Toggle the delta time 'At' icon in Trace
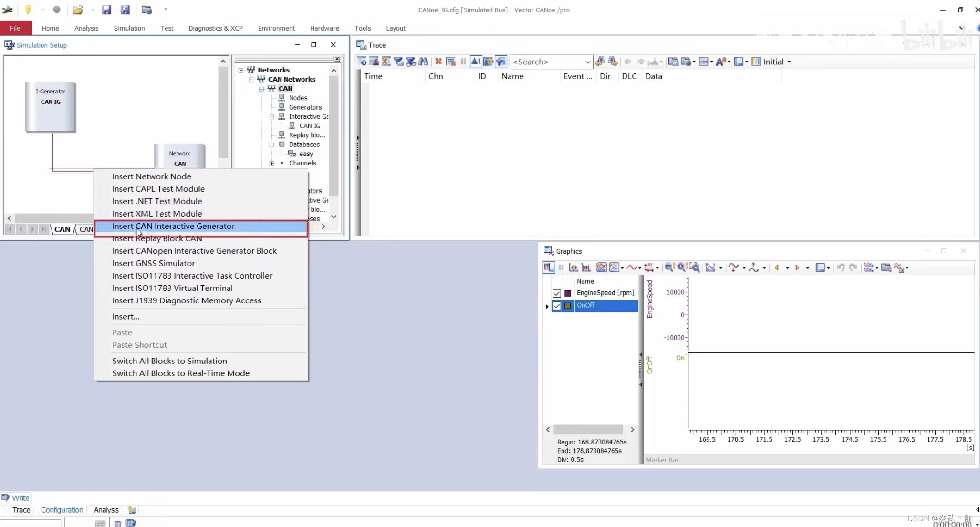The image size is (980, 527). click(x=476, y=62)
